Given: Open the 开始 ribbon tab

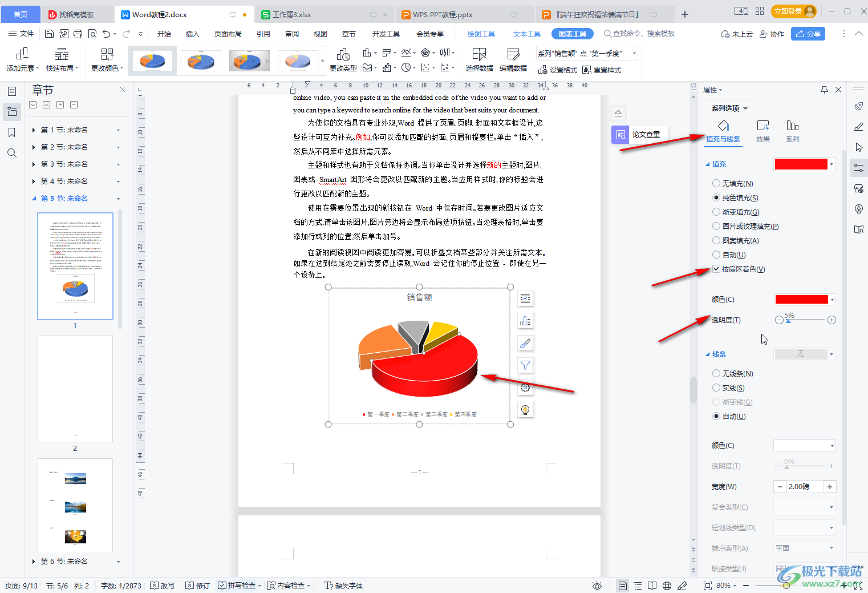Looking at the screenshot, I should 164,34.
